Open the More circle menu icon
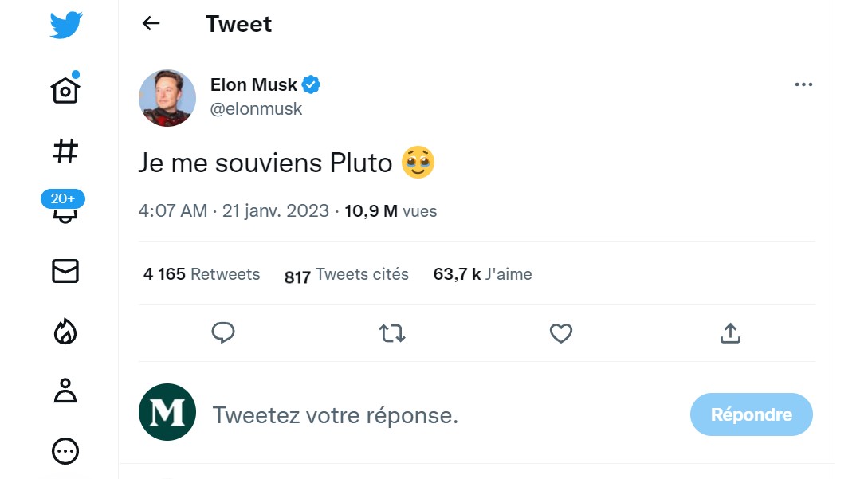Viewport: 868px width, 479px height. (65, 451)
